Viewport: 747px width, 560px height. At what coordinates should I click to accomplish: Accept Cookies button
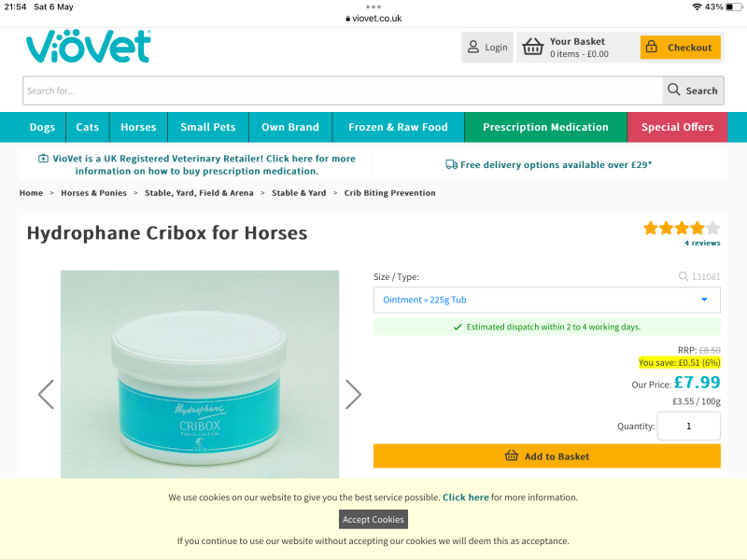click(x=373, y=520)
